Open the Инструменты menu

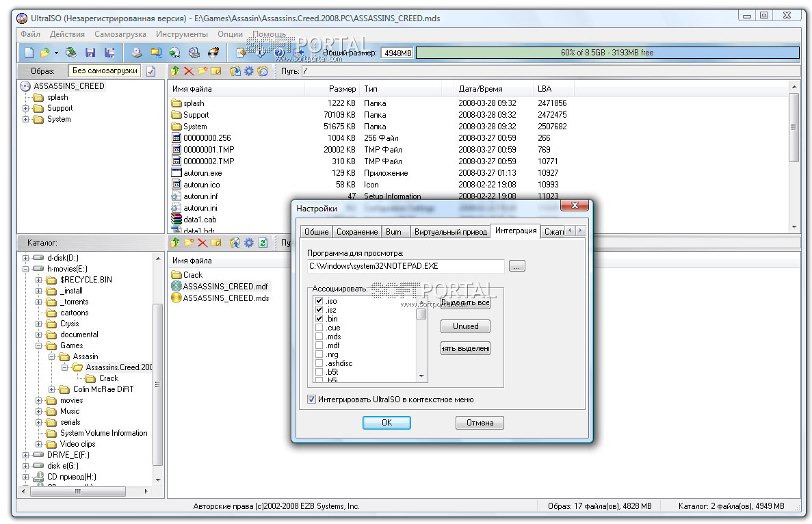pyautogui.click(x=182, y=34)
